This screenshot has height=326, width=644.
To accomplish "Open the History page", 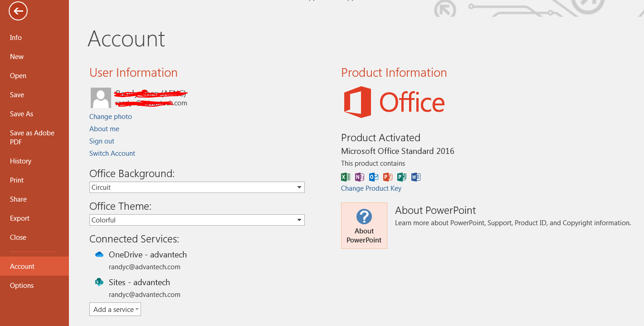I will 34,161.
